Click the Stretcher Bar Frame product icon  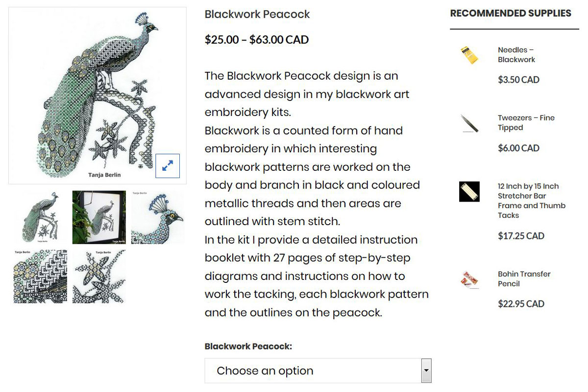(x=469, y=191)
